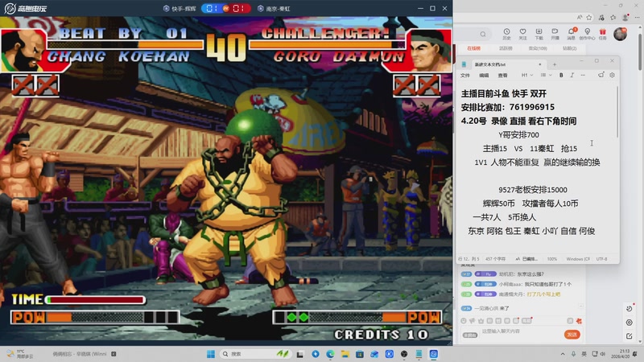Open the Windows Start menu
The image size is (644, 362).
tap(211, 354)
